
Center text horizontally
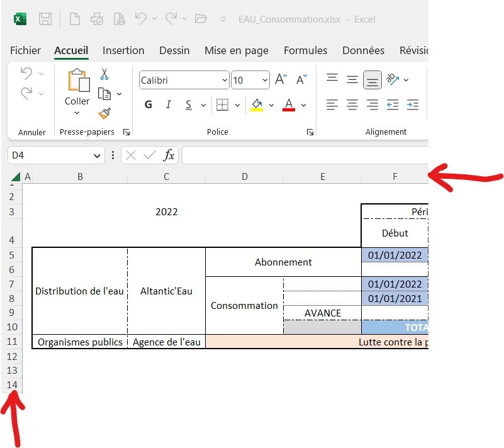click(352, 105)
